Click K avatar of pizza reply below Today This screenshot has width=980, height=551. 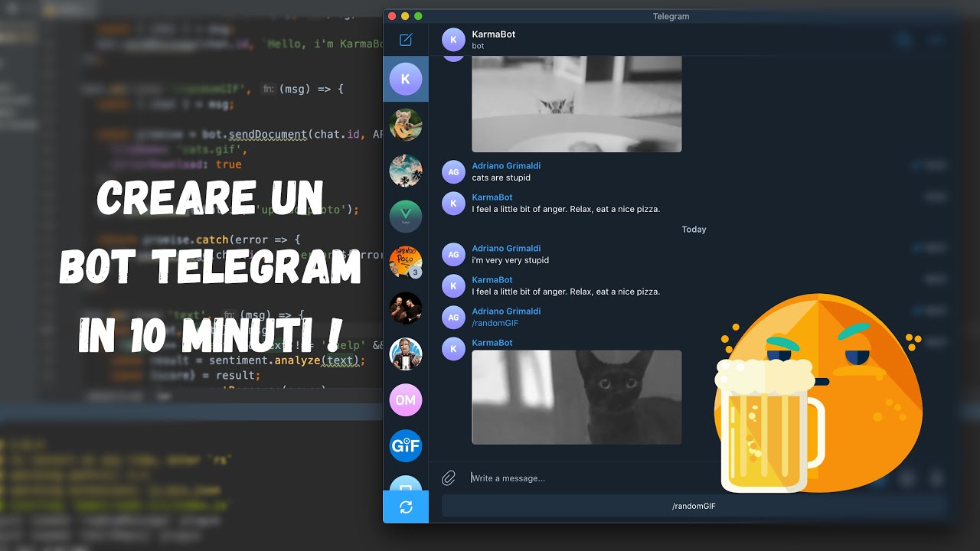[x=454, y=286]
